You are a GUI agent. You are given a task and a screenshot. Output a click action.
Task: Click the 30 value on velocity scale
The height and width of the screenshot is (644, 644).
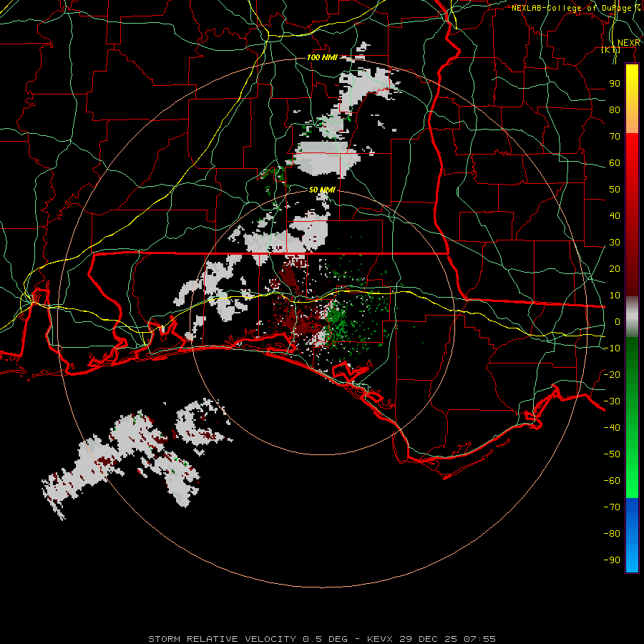[x=615, y=243]
